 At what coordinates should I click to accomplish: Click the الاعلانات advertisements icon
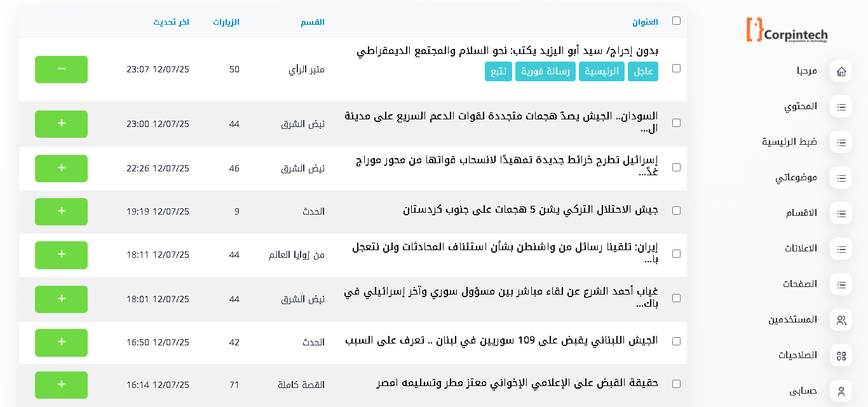click(x=841, y=249)
